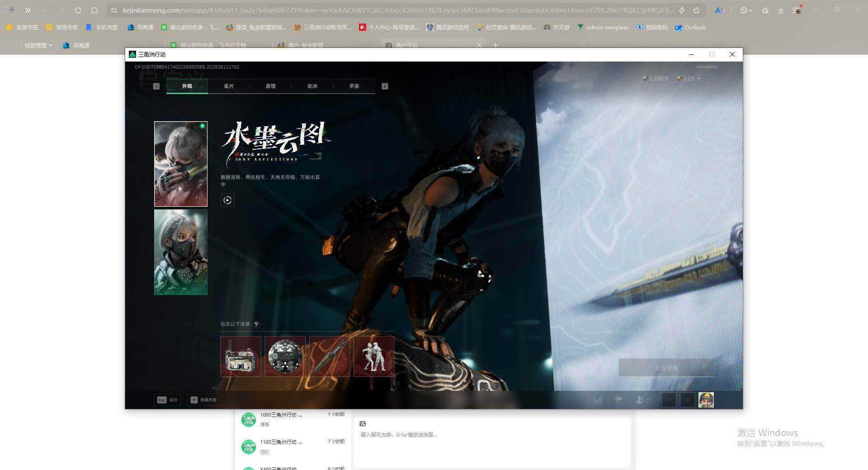Click the flag icon in bottom bar

tap(618, 400)
